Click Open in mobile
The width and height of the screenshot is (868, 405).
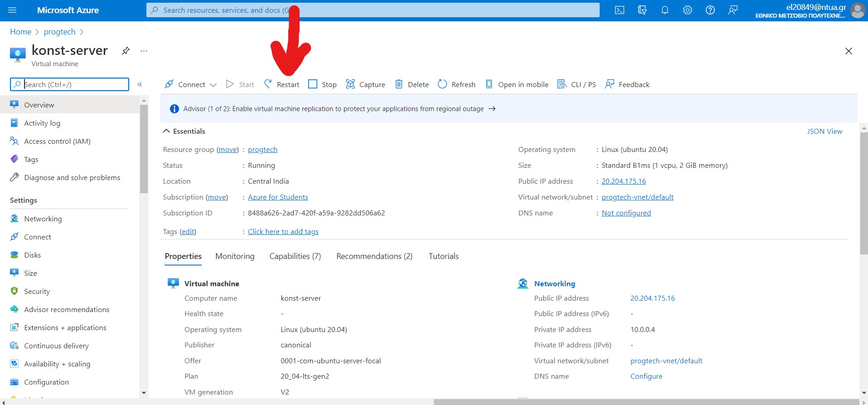point(517,84)
